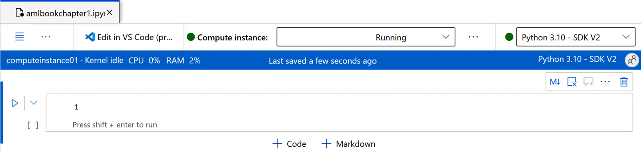This screenshot has height=153, width=644.
Task: Run the cell with play icon
Action: [x=15, y=103]
